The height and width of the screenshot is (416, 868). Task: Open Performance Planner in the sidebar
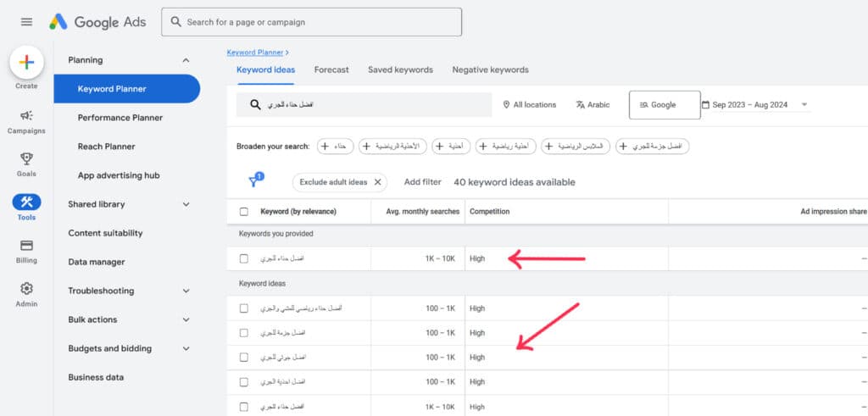tap(120, 118)
